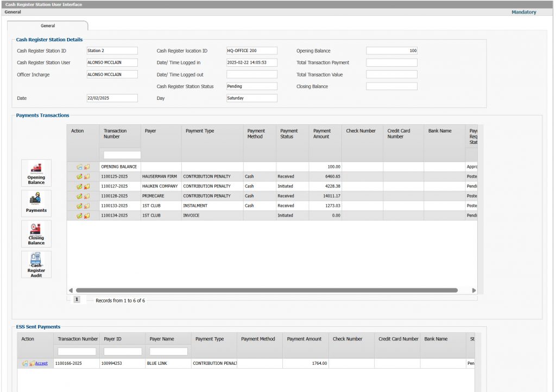Go to page 1 of payment records
556x392 pixels.
click(77, 300)
